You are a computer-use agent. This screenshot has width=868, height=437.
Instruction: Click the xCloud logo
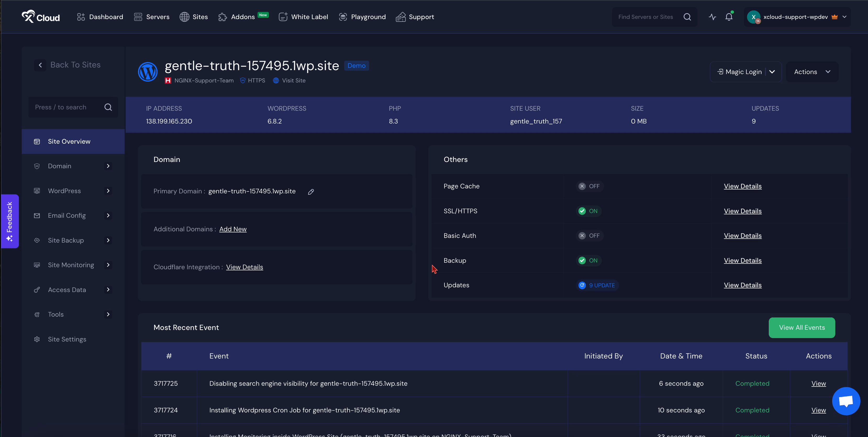pyautogui.click(x=41, y=17)
